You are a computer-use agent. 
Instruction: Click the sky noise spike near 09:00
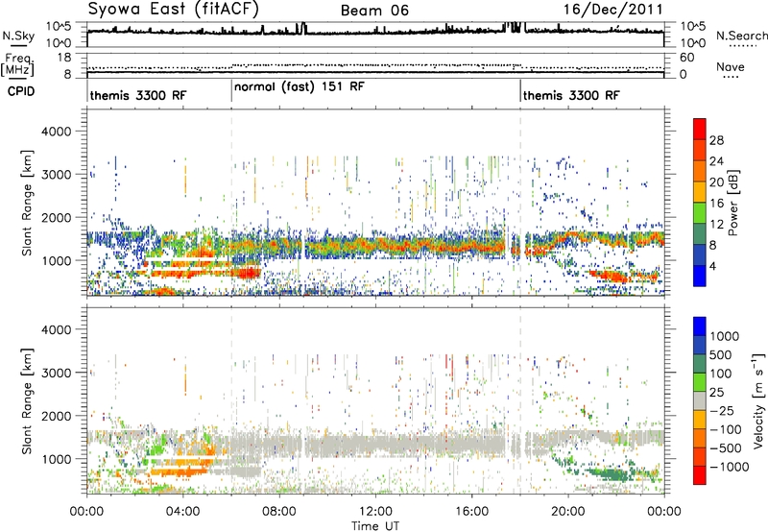[303, 28]
